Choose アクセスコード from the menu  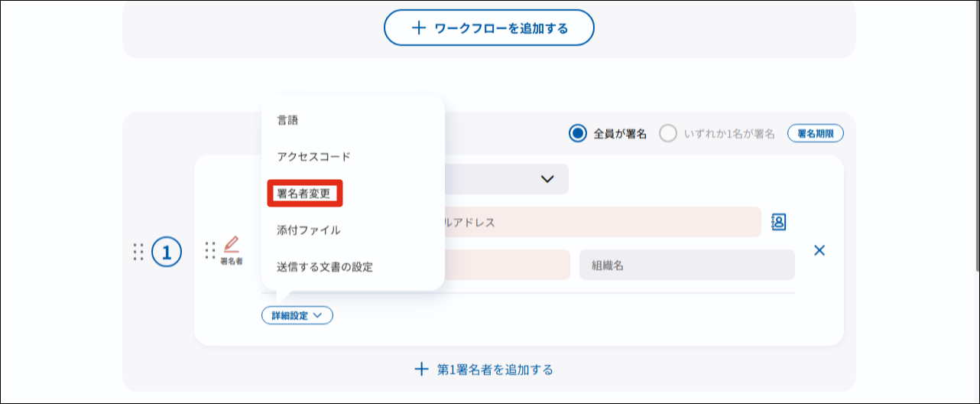pos(313,157)
